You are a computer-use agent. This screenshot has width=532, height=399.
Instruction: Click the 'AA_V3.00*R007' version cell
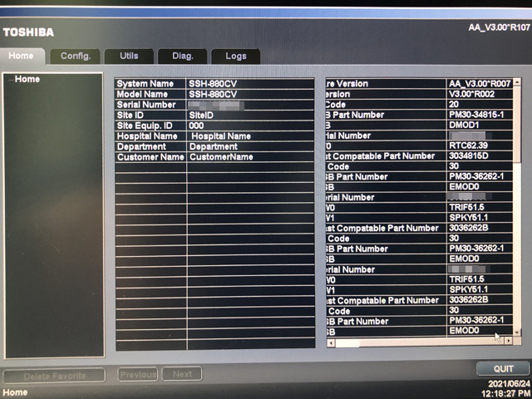[480, 83]
